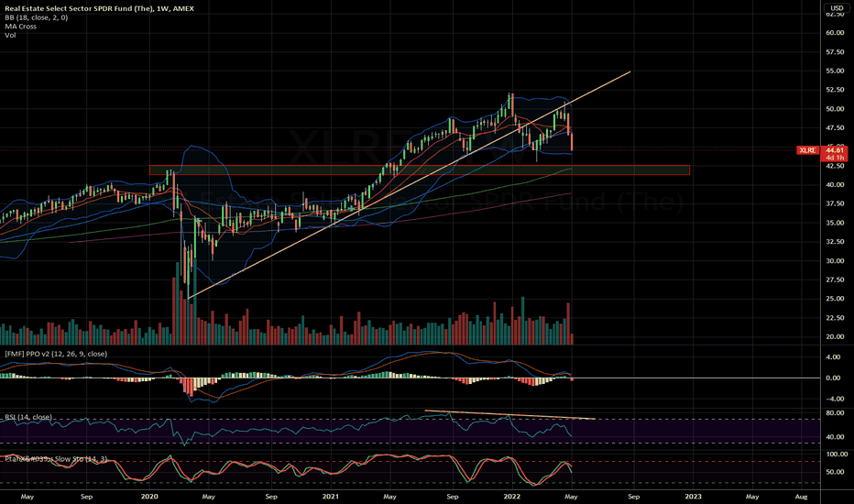
Task: Select the BB (18, close, 2, 0) indicator label
Action: pos(37,17)
